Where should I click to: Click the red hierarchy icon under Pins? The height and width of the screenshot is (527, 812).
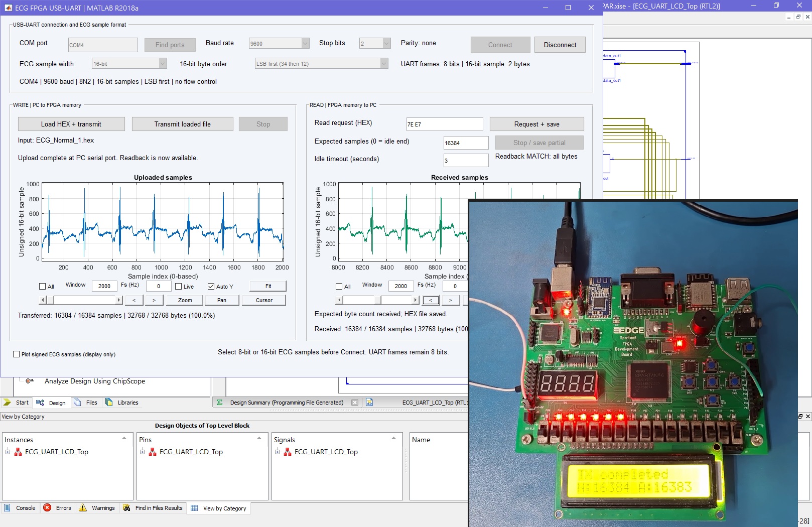click(x=153, y=452)
